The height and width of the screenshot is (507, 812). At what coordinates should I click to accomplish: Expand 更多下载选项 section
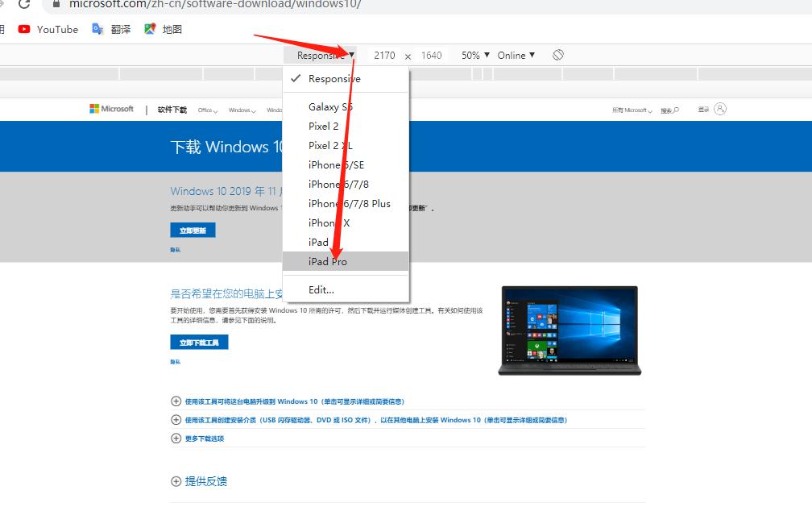click(203, 438)
